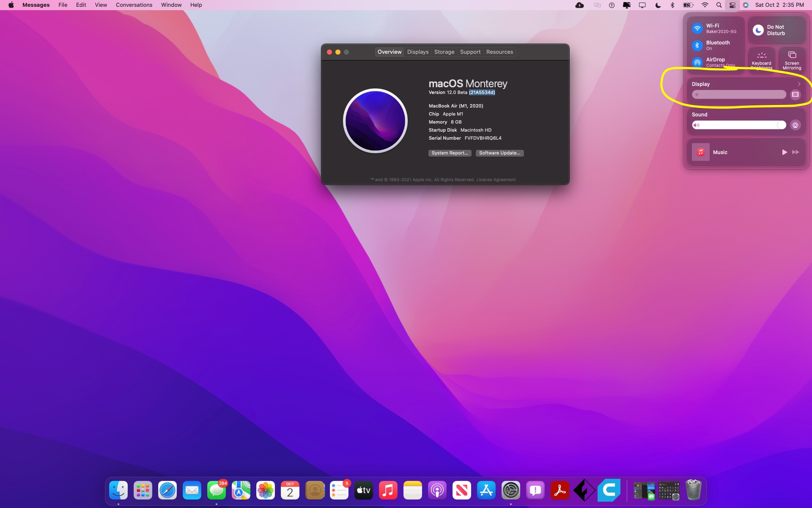Open the battery status menu
The width and height of the screenshot is (812, 508).
pyautogui.click(x=688, y=5)
